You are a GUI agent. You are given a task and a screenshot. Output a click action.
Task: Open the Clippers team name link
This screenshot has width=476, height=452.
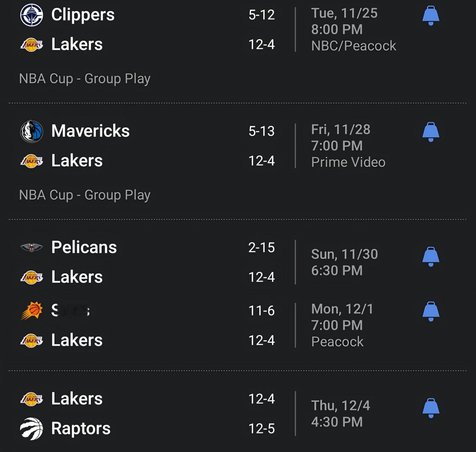pos(83,15)
